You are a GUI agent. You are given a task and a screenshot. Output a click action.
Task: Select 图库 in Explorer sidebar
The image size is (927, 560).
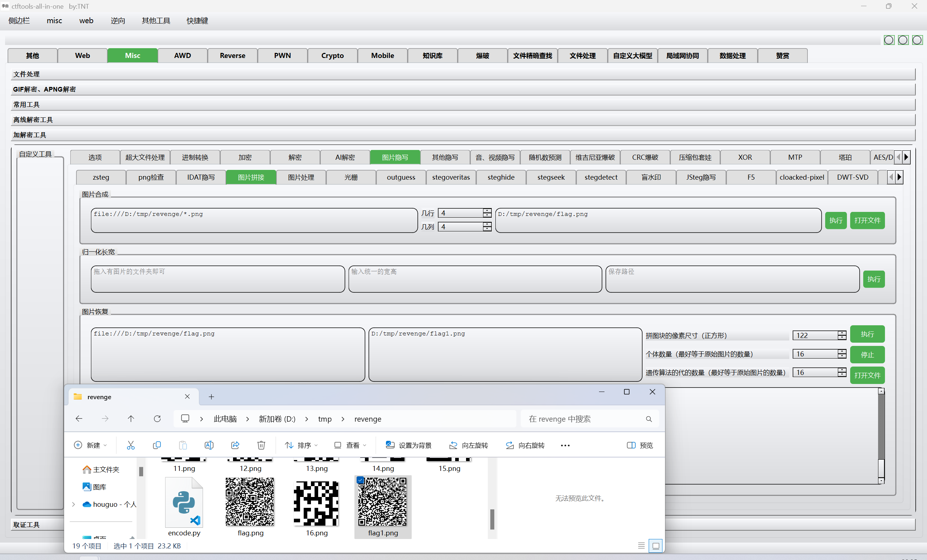(95, 487)
